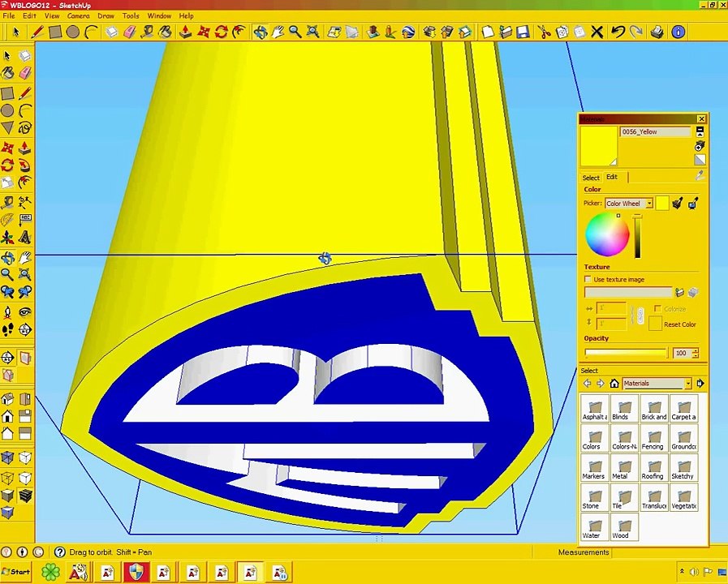Switch to the Edit tab in Materials
Screen dimensions: 728x584
coord(613,177)
